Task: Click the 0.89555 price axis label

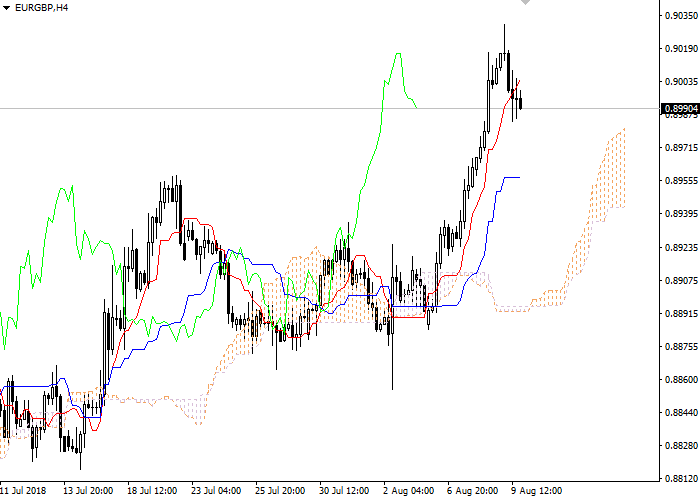Action: tap(681, 181)
